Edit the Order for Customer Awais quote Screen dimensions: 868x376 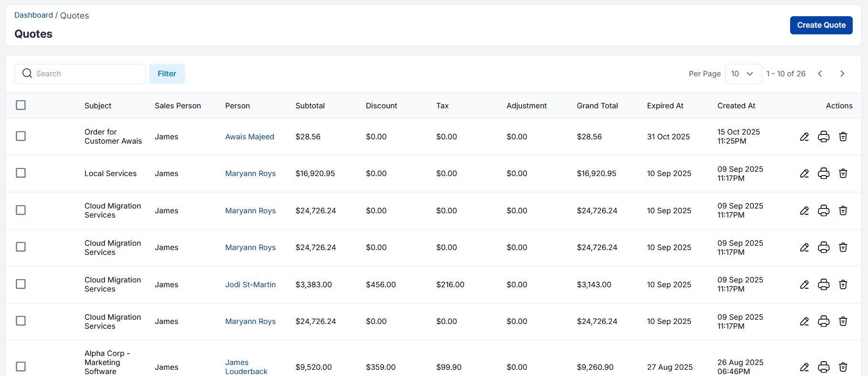click(804, 137)
